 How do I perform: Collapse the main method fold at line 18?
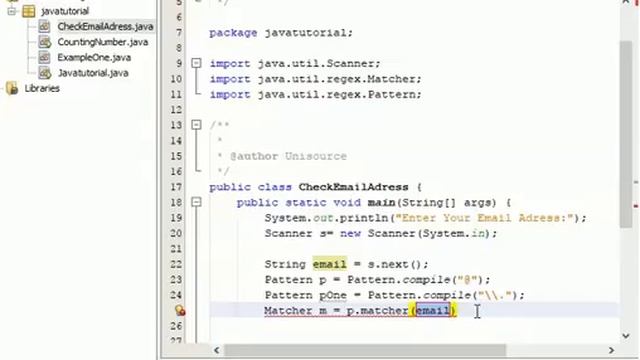(x=196, y=202)
